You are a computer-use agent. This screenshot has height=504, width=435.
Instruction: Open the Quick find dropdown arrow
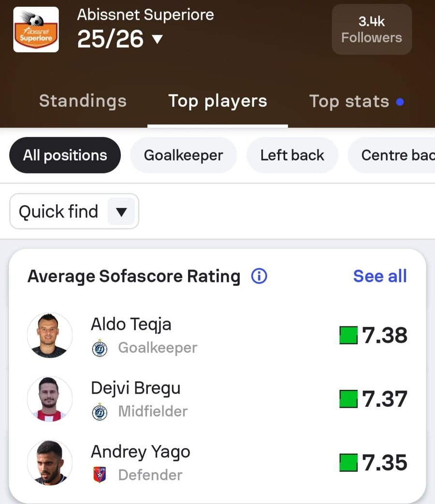pyautogui.click(x=121, y=211)
